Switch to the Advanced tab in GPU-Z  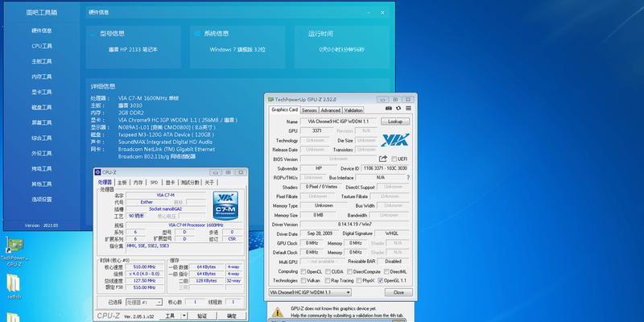331,110
